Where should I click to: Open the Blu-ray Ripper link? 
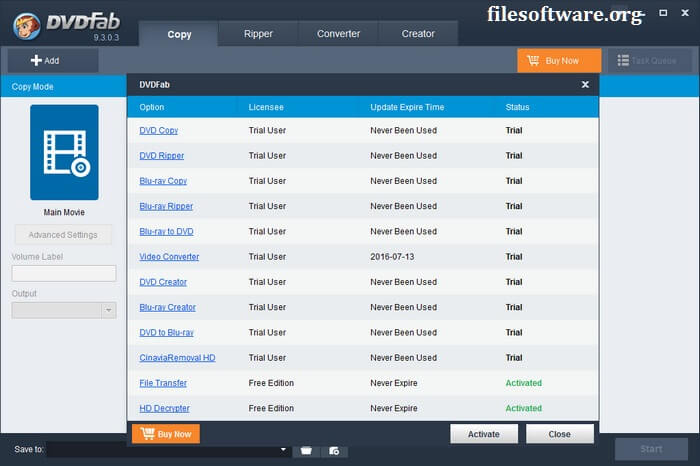[x=166, y=206]
